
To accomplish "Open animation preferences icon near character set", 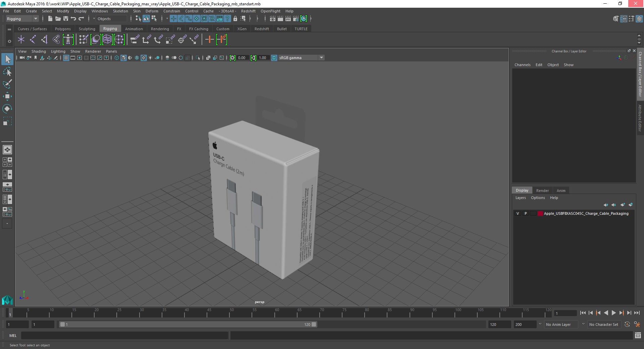I will (x=637, y=325).
